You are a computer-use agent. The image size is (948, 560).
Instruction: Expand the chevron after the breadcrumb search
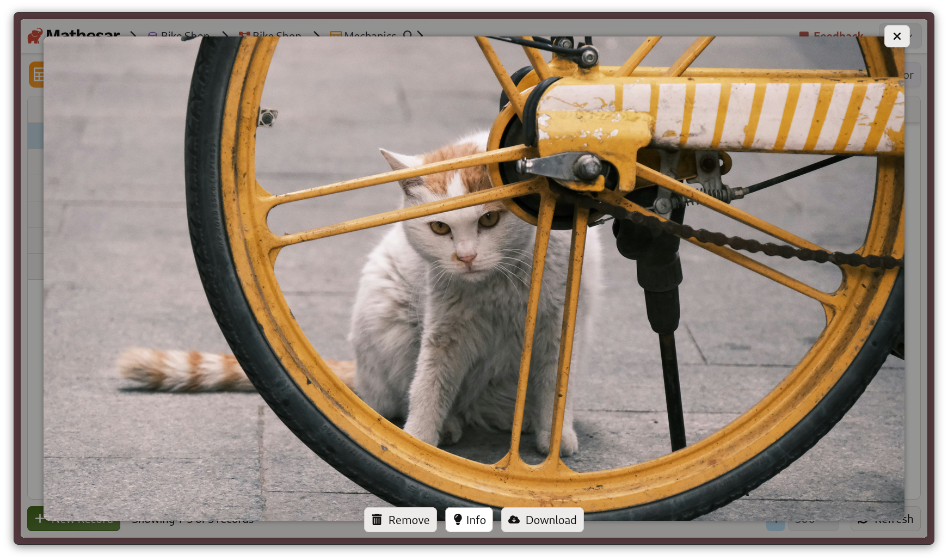click(x=420, y=34)
